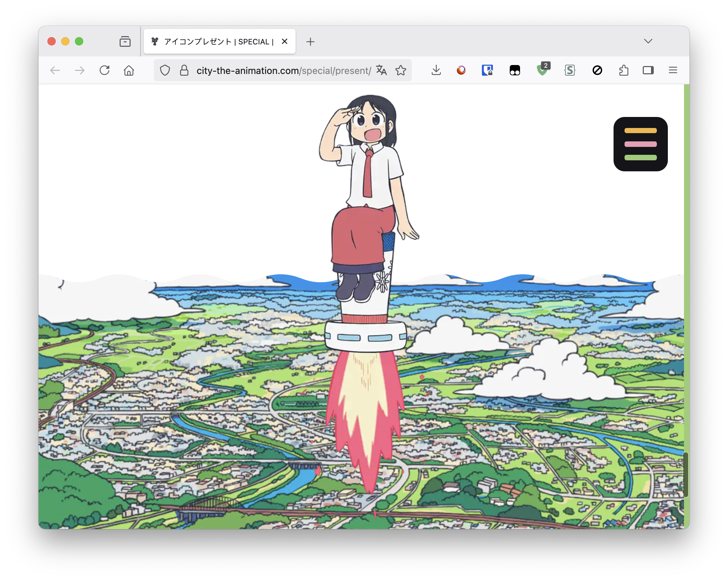Open the site's colorful hamburger menu
The width and height of the screenshot is (728, 580).
pyautogui.click(x=641, y=144)
